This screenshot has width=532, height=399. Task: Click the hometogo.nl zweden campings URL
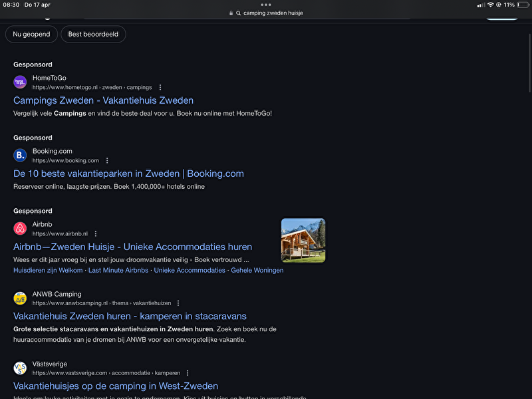pyautogui.click(x=92, y=88)
